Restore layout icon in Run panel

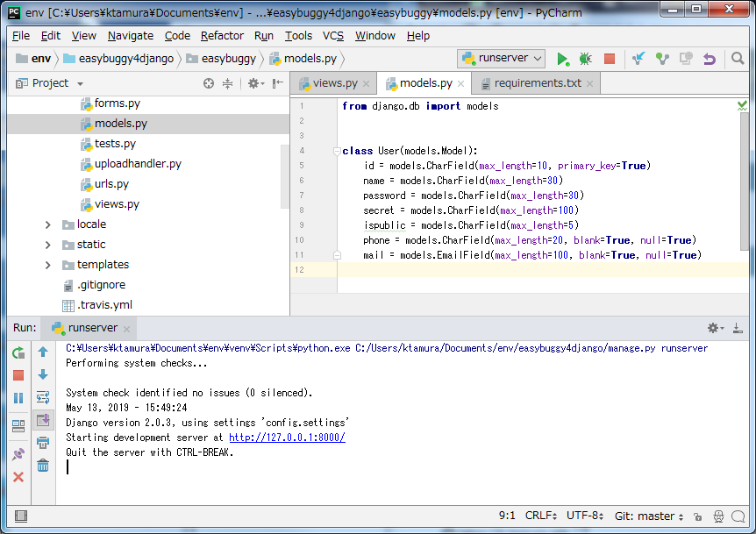click(x=18, y=426)
